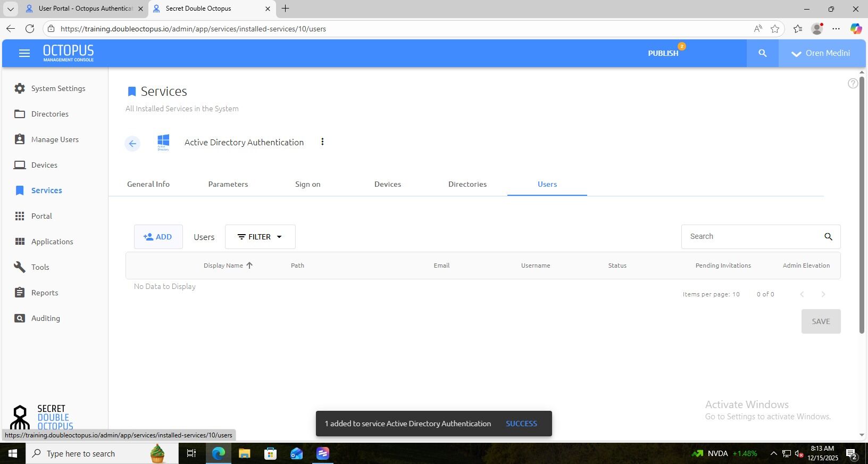Select the Users tab
Screen dimensions: 868x464
pyautogui.click(x=547, y=184)
